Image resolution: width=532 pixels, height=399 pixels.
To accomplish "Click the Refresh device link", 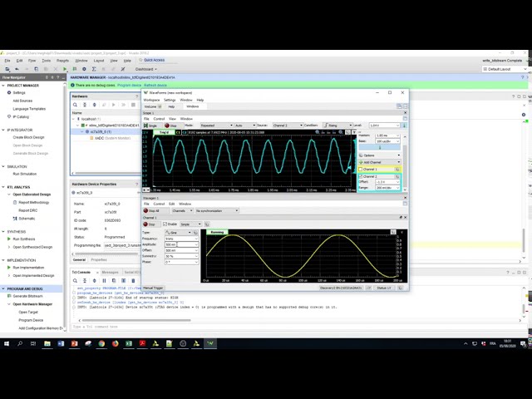I will [155, 85].
